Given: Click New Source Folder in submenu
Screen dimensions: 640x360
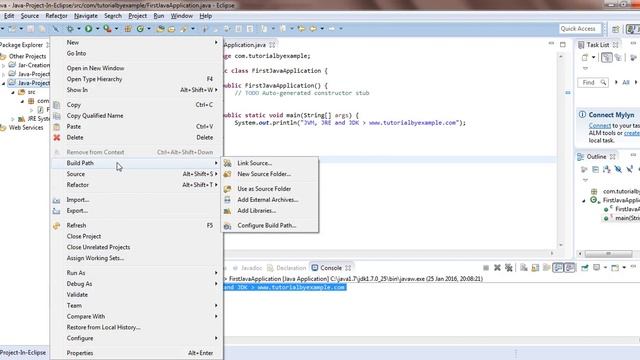Looking at the screenshot, I should pyautogui.click(x=269, y=174).
